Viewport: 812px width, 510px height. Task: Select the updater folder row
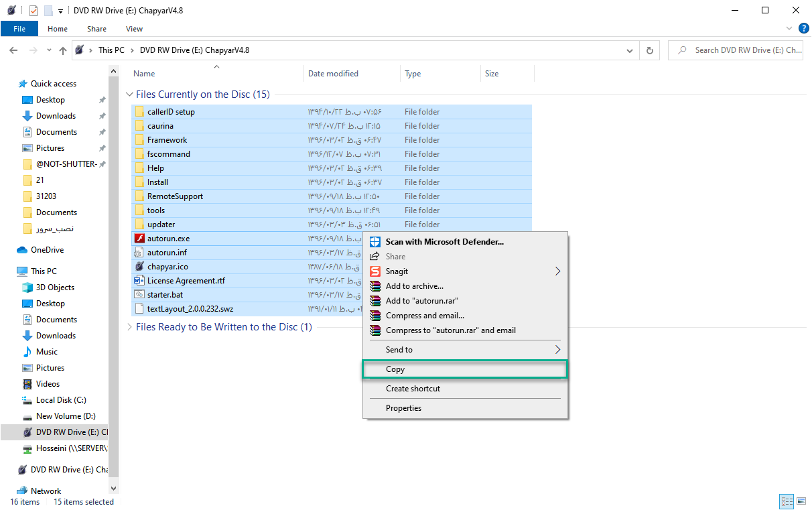pyautogui.click(x=332, y=225)
